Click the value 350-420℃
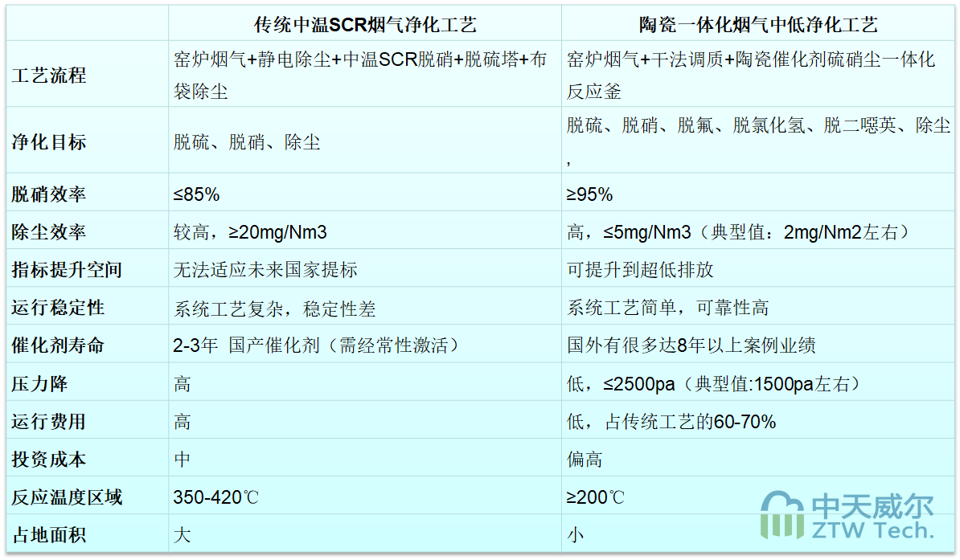This screenshot has height=560, width=960. 215,497
